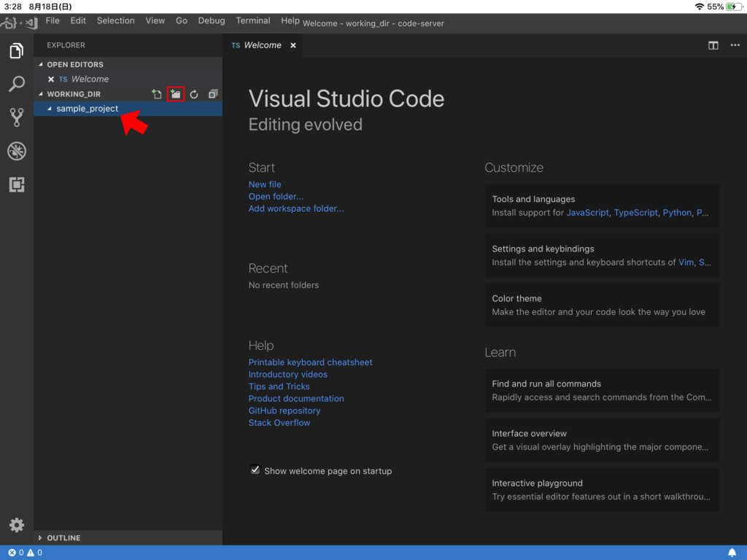Check the battery indicator in iPad status bar
Image resolution: width=747 pixels, height=560 pixels.
pyautogui.click(x=734, y=7)
